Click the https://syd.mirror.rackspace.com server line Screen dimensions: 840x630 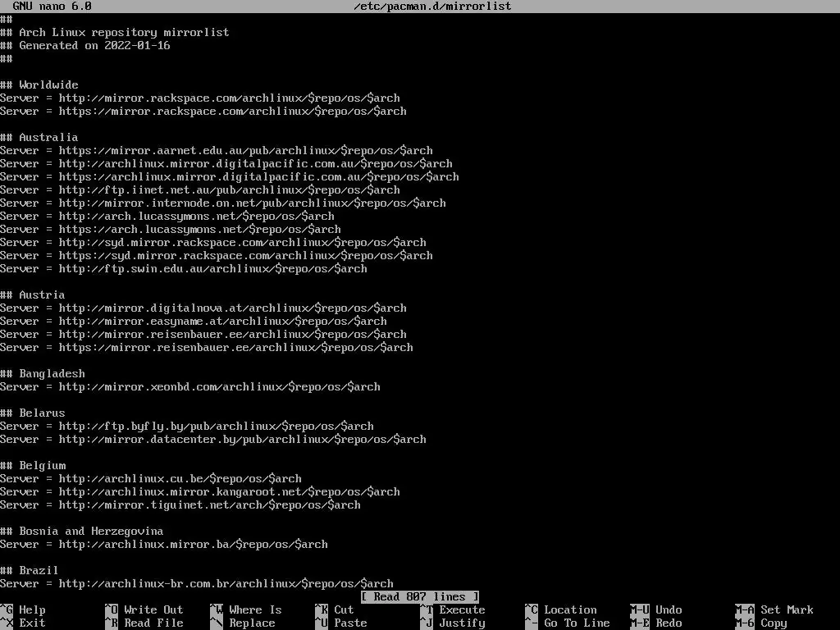click(x=217, y=256)
